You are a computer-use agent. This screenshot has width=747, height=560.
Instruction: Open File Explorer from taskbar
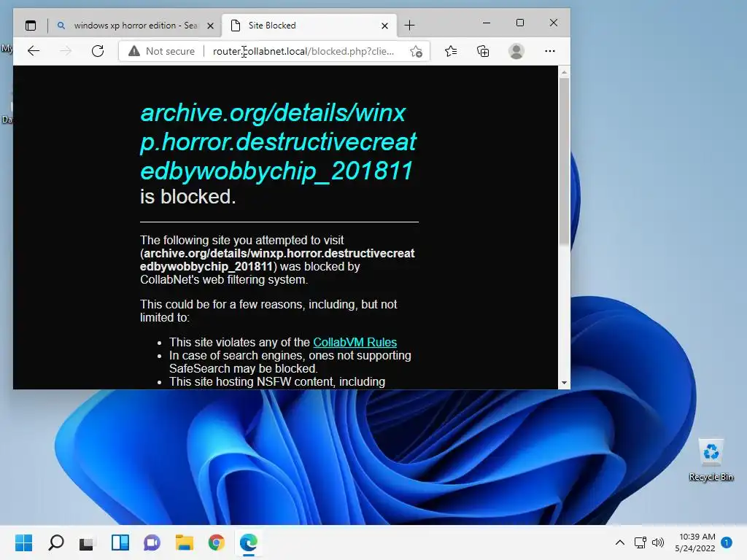tap(185, 542)
